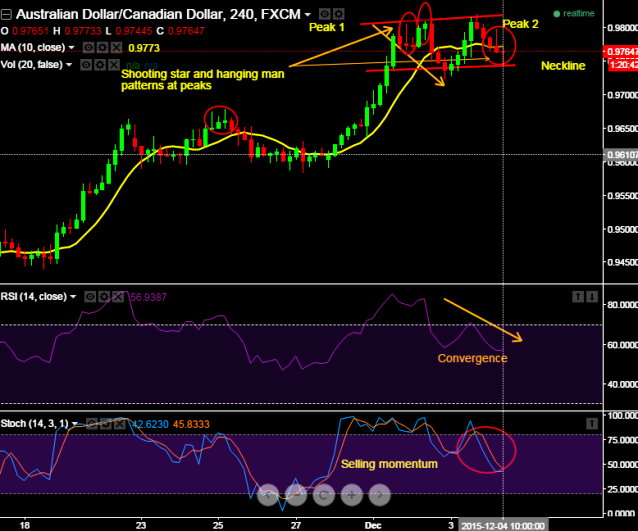Open settings gear for the main series

pos(339,15)
